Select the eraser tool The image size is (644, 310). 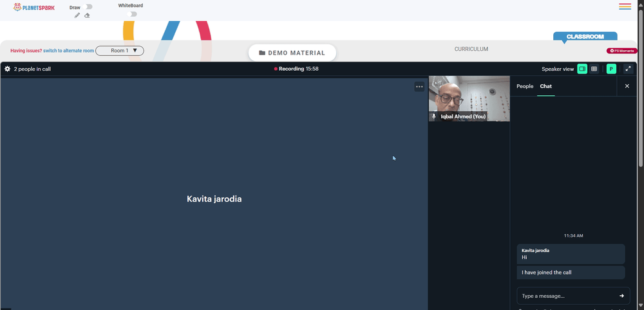[x=87, y=15]
